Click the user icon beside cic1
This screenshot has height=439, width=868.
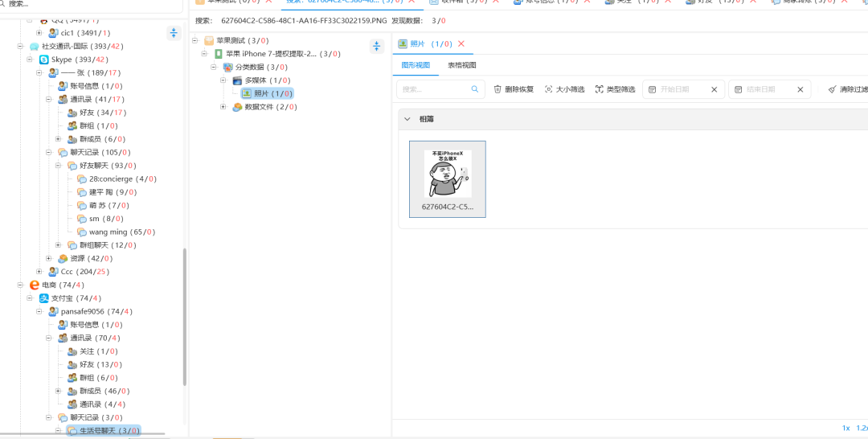(53, 33)
